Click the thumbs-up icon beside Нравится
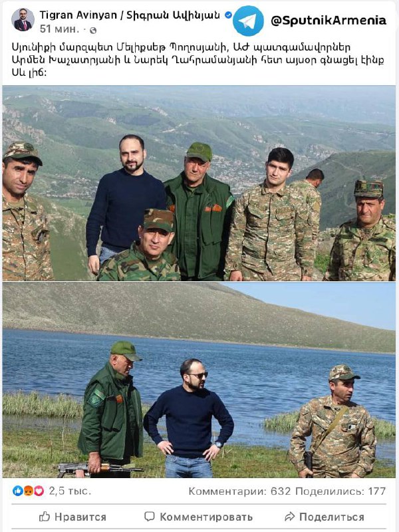Image resolution: width=399 pixels, height=532 pixels. [45, 517]
